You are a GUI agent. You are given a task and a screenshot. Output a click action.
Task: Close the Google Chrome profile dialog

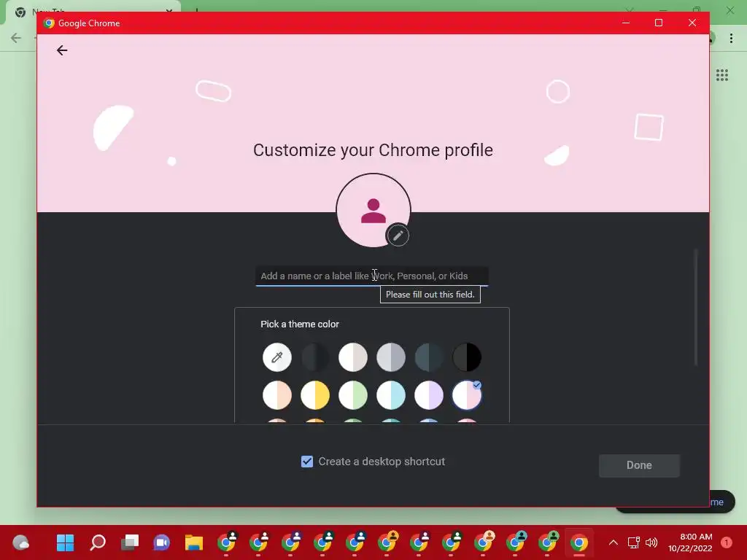pos(692,23)
